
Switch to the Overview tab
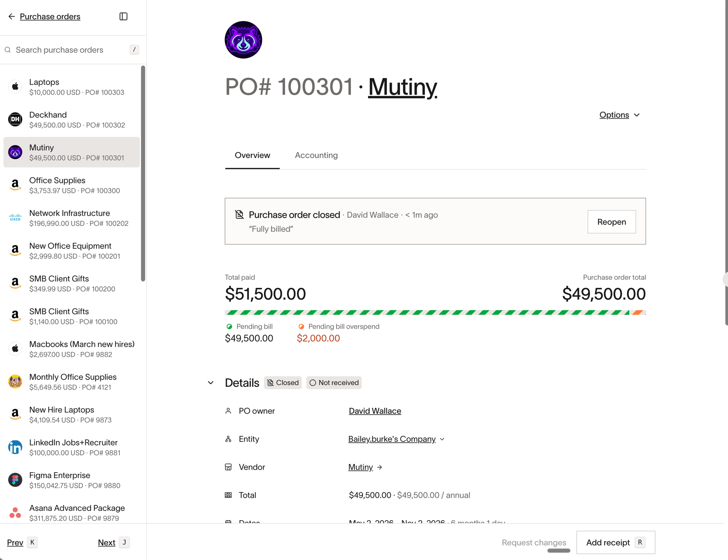252,155
